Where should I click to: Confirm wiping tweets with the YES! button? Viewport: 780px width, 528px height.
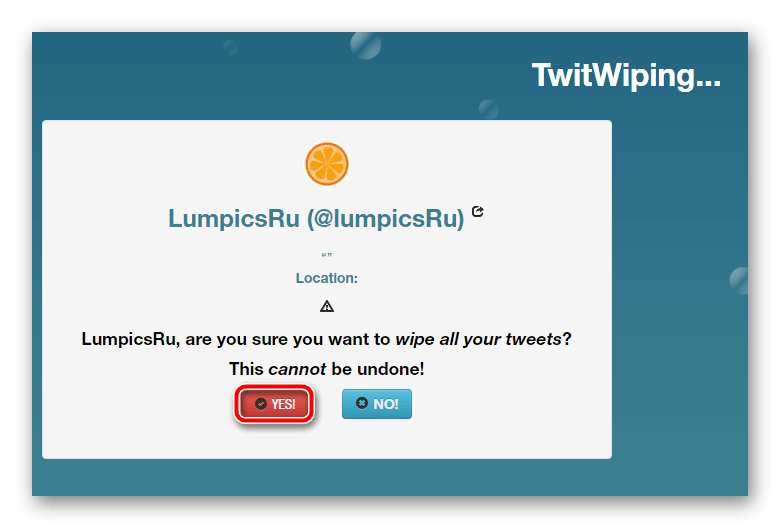point(275,404)
